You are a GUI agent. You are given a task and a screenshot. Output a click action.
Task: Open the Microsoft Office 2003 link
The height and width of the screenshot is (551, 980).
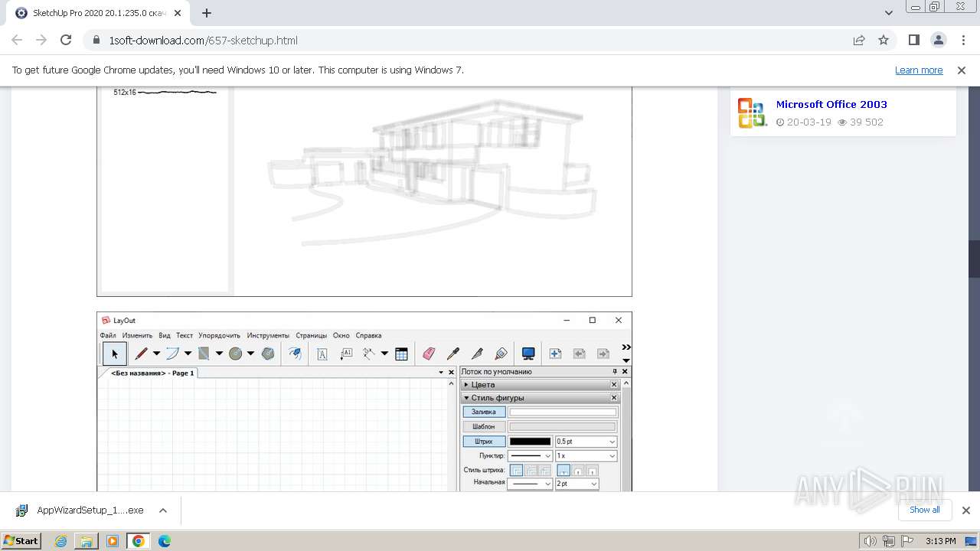831,104
